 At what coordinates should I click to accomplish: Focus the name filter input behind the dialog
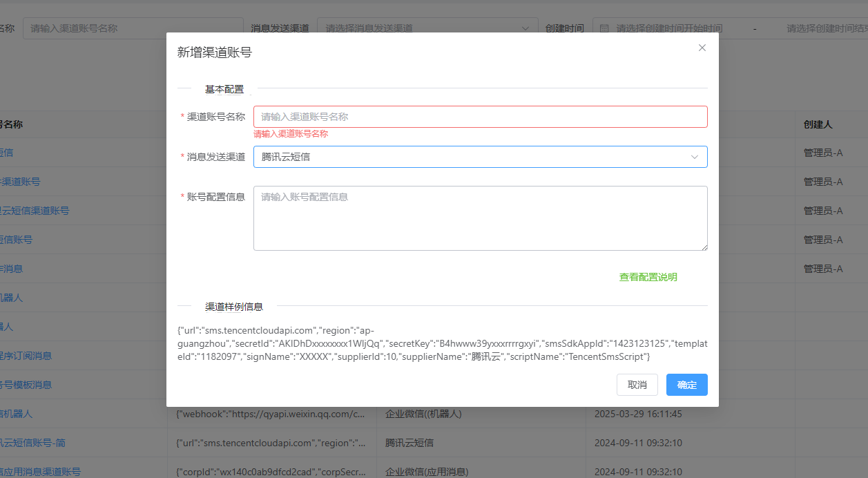pos(133,28)
